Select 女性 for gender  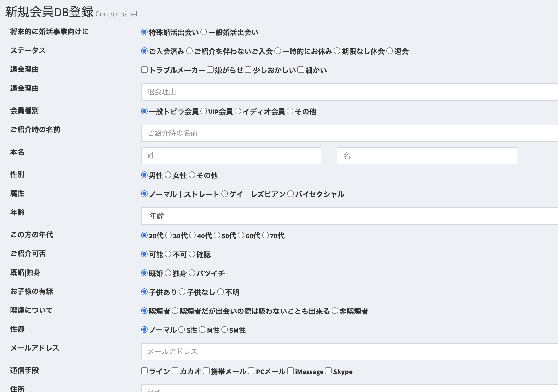point(168,175)
